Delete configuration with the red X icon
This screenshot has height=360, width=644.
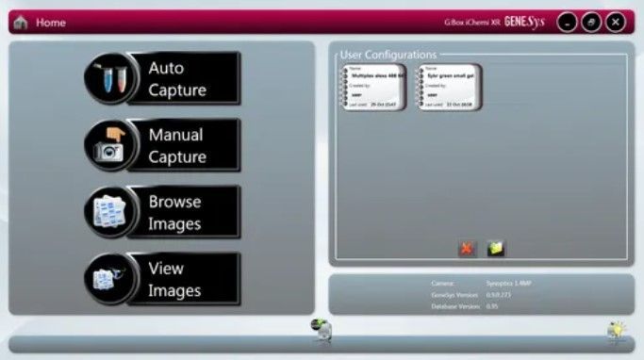(468, 249)
